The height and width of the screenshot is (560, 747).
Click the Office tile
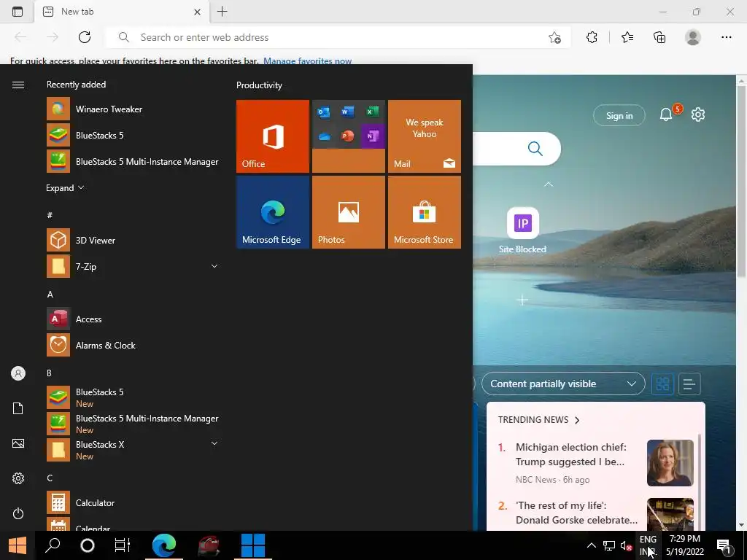pos(273,136)
